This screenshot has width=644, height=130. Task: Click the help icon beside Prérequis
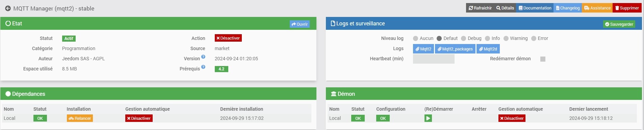pos(203,67)
